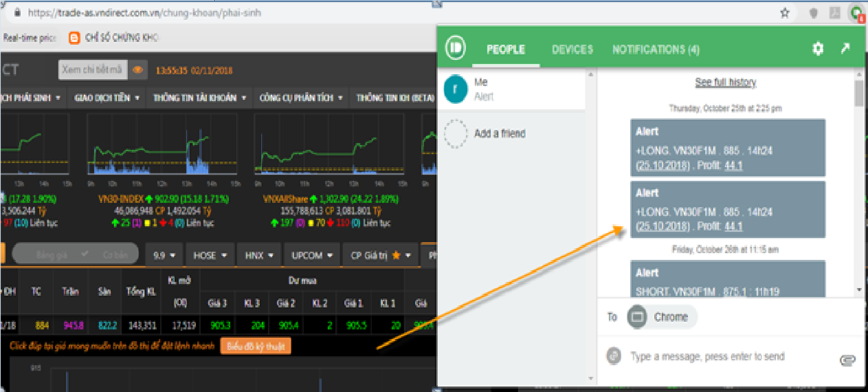
Task: Click the orange eye icon beside search
Action: tap(138, 69)
